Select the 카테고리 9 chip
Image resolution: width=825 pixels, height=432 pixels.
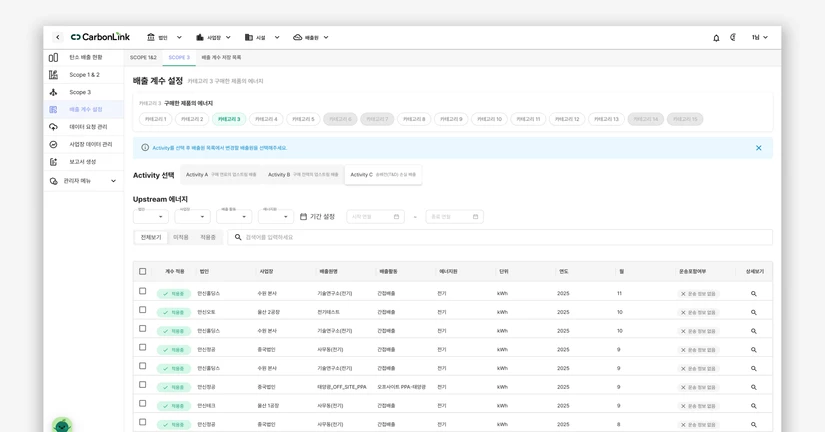click(x=451, y=119)
